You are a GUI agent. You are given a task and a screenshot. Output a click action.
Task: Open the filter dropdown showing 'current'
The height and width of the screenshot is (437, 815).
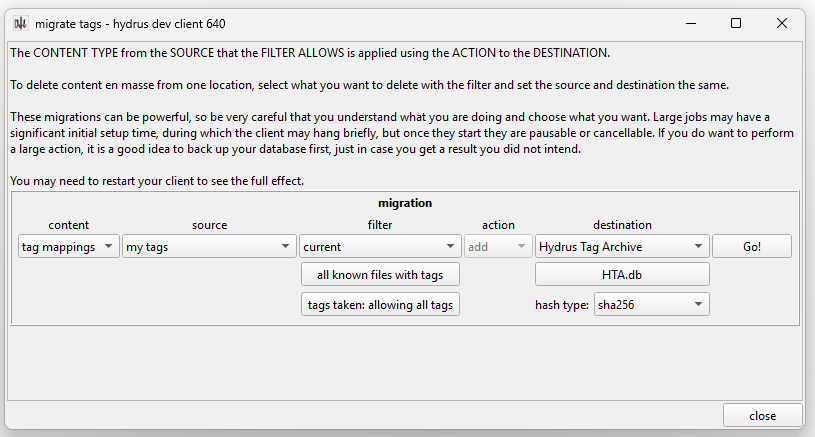[x=379, y=247]
